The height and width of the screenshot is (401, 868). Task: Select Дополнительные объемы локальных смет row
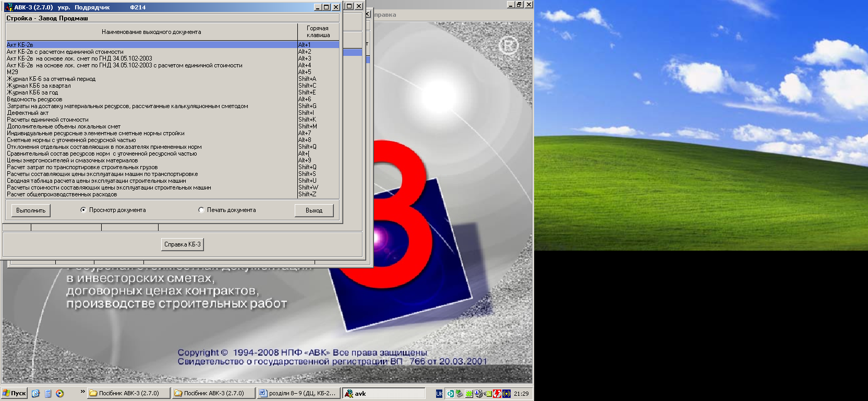[173, 126]
